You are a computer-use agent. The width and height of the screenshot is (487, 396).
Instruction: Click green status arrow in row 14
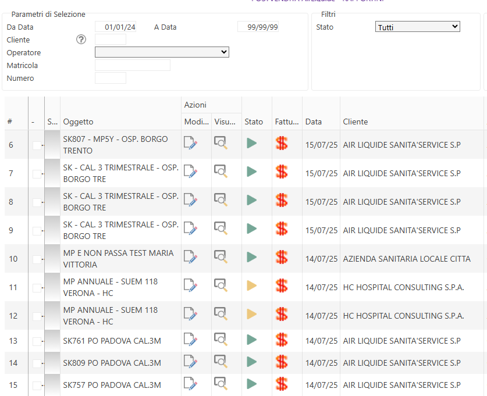(x=252, y=362)
